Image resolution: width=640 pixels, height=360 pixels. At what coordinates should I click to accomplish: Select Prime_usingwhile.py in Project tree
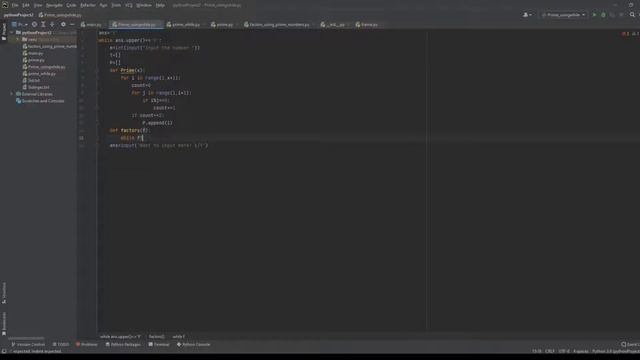point(44,67)
